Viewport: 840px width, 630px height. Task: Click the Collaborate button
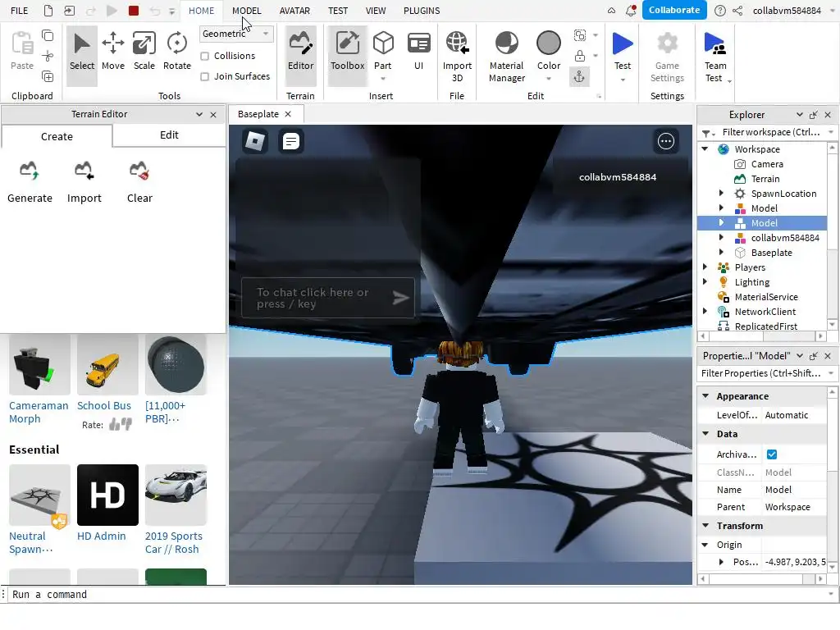pyautogui.click(x=674, y=10)
